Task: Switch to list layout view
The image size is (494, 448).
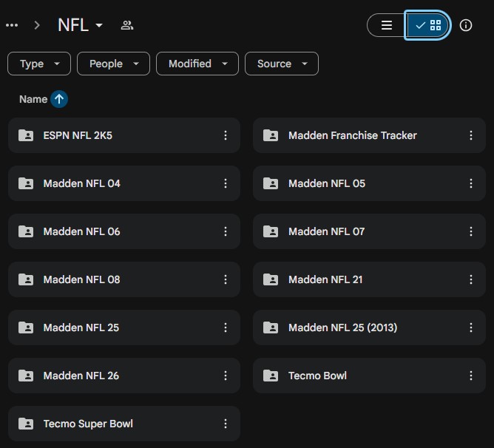Action: click(x=387, y=25)
